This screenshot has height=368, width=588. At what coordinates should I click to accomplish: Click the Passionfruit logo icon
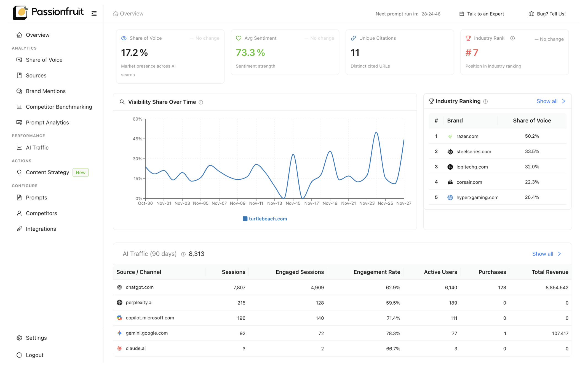coord(20,12)
